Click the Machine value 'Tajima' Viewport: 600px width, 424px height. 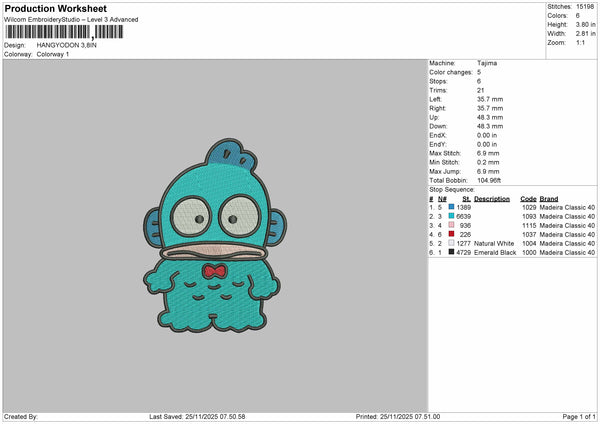click(x=487, y=63)
